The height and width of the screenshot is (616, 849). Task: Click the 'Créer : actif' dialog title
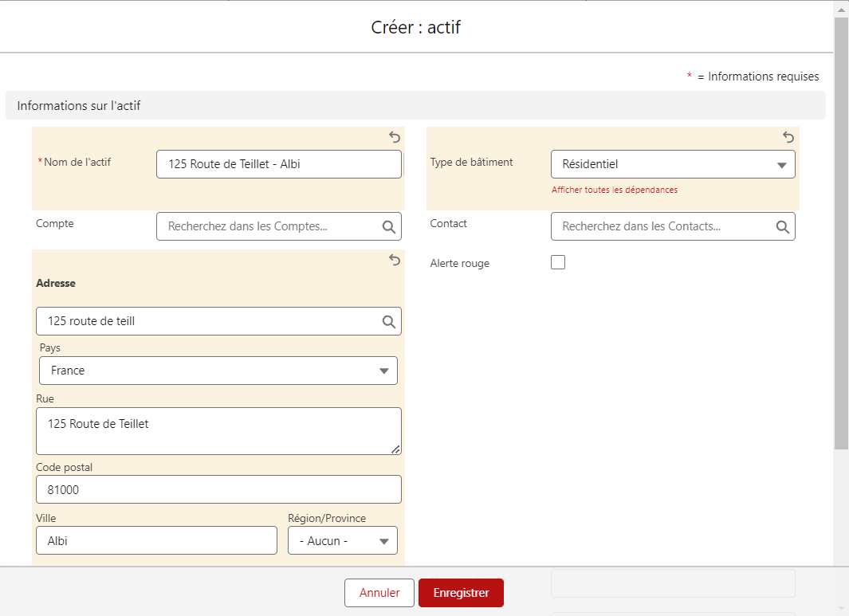point(416,27)
